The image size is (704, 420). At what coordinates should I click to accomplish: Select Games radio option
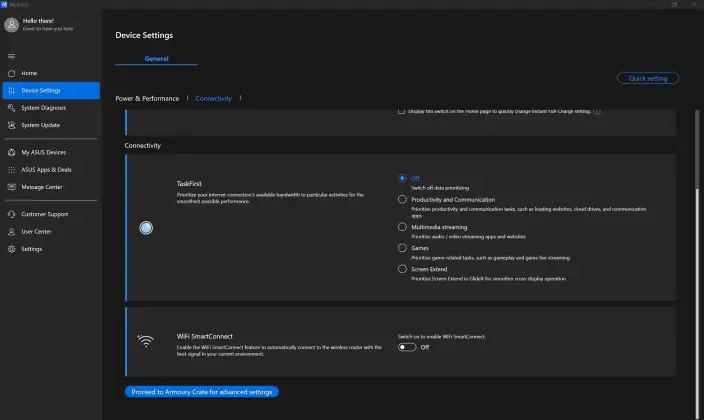(x=402, y=248)
